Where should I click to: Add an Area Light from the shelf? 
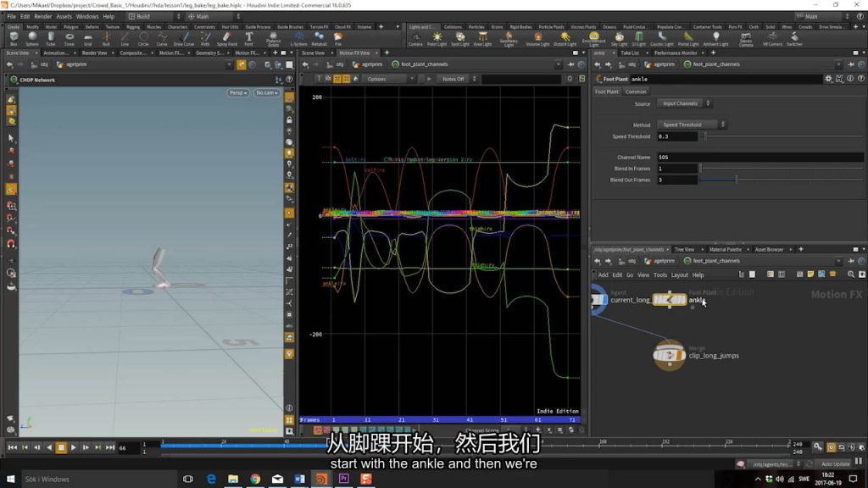coord(482,39)
